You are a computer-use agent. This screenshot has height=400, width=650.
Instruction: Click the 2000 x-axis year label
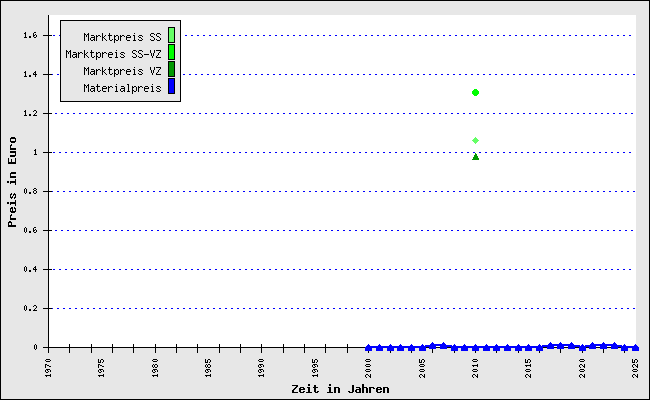[x=369, y=368]
